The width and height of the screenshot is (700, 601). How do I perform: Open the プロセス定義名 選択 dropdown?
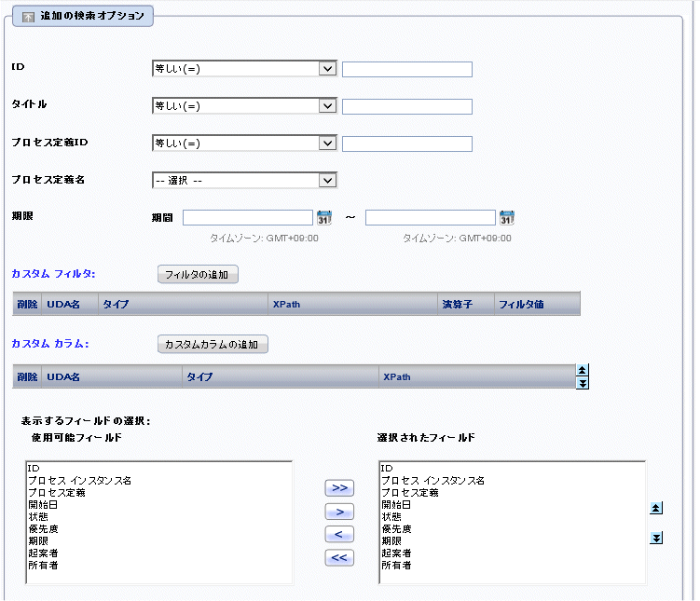coord(244,180)
